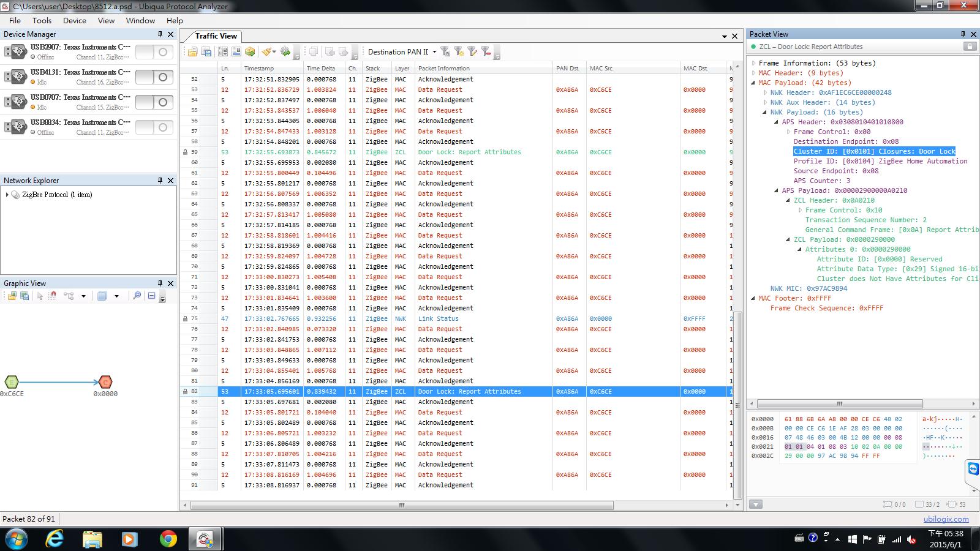Click the column lock dropdown icon in Traffic View
This screenshot has height=551, width=980.
222,52
